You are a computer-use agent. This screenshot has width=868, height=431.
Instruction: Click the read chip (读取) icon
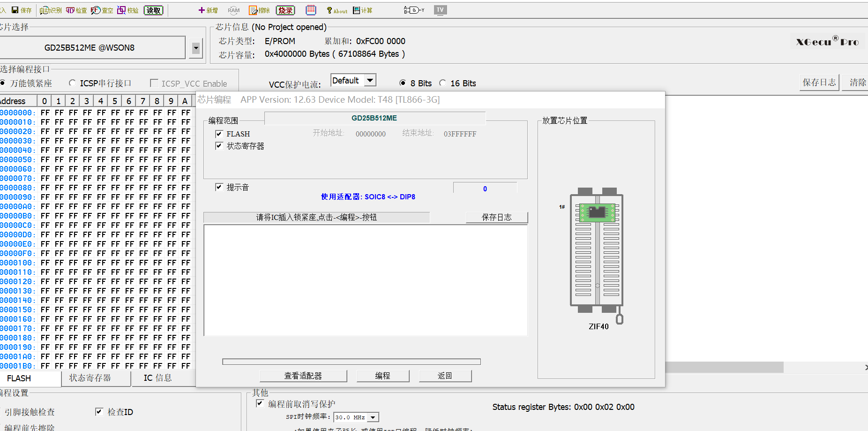tap(153, 10)
